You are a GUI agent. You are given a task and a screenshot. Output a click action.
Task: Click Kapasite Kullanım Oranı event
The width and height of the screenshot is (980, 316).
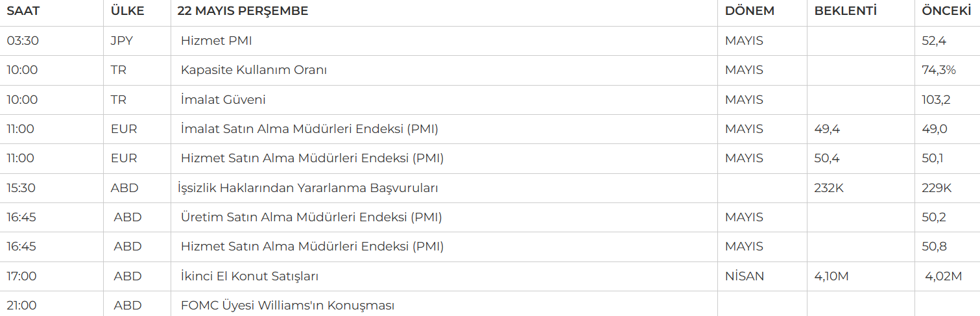(x=254, y=70)
